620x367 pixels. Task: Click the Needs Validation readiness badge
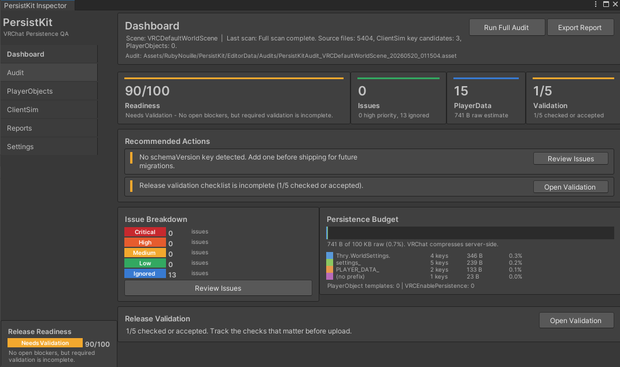[x=45, y=343]
